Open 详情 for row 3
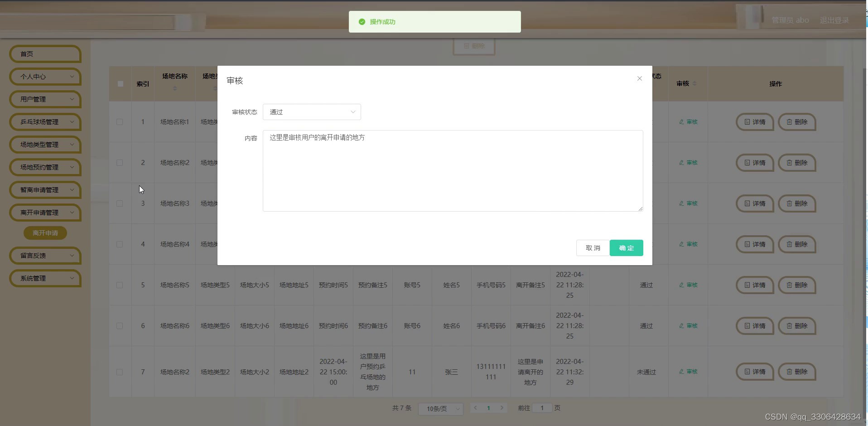The width and height of the screenshot is (868, 426). (755, 203)
